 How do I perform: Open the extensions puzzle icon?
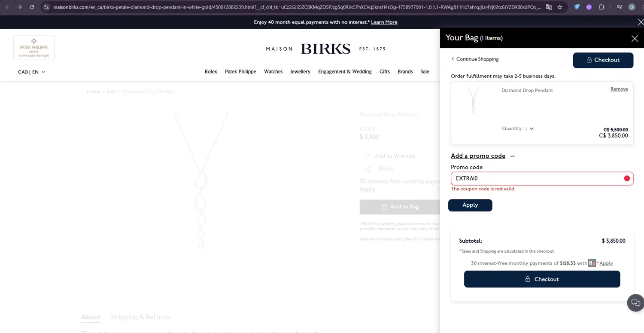(x=601, y=7)
